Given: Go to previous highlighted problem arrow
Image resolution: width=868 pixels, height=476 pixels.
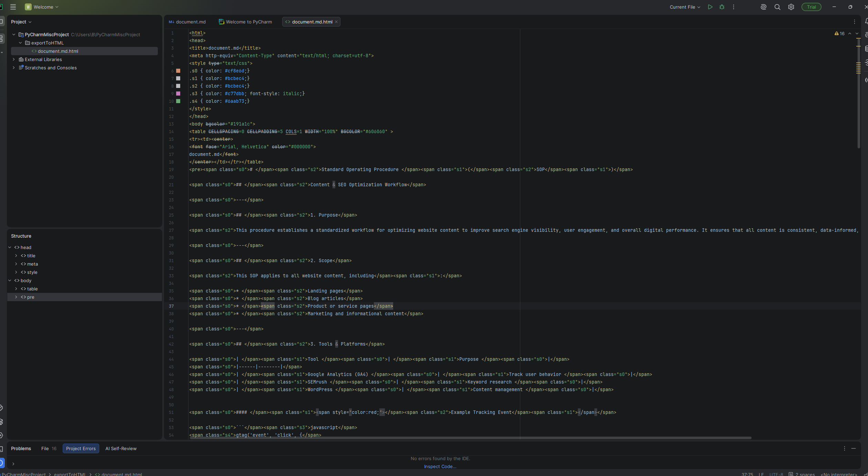Looking at the screenshot, I should [850, 33].
